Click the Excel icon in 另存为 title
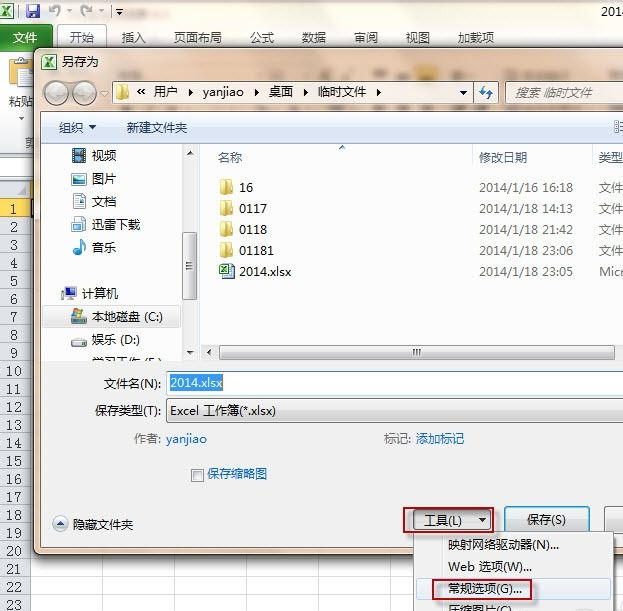The image size is (623, 611). (x=49, y=62)
